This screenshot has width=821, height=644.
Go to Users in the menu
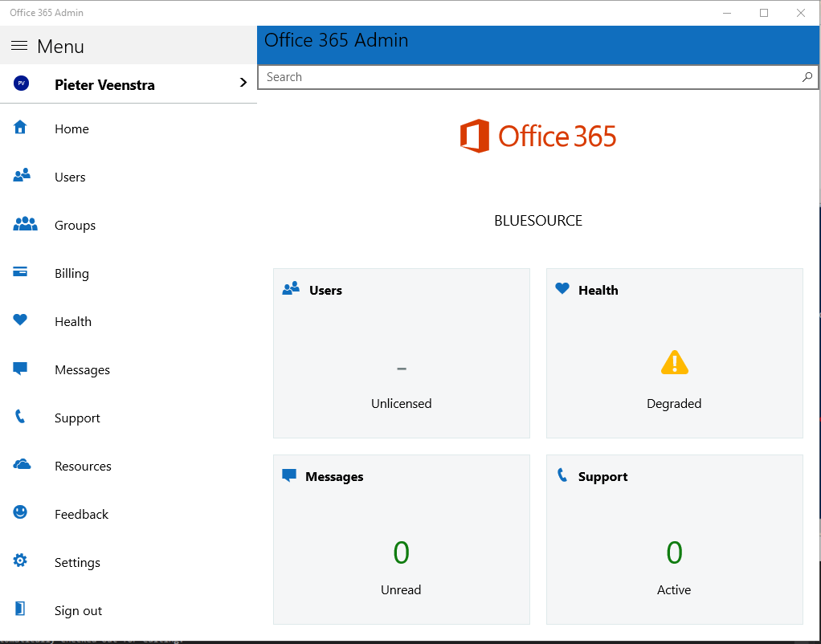click(x=129, y=177)
